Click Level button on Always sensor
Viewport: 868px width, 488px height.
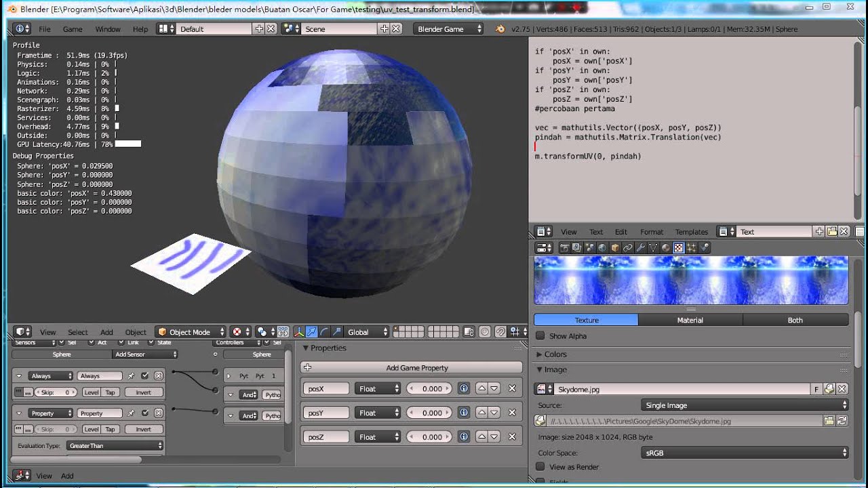point(91,392)
